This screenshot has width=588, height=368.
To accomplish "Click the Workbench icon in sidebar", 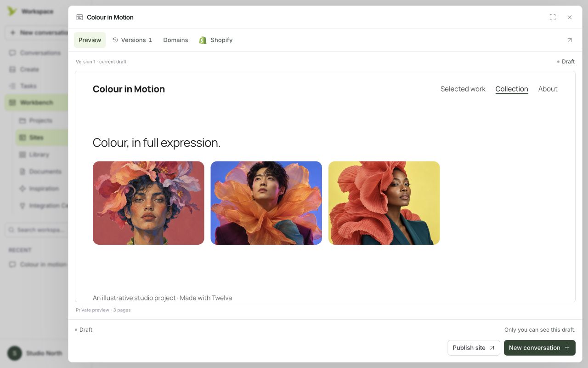I will (12, 103).
